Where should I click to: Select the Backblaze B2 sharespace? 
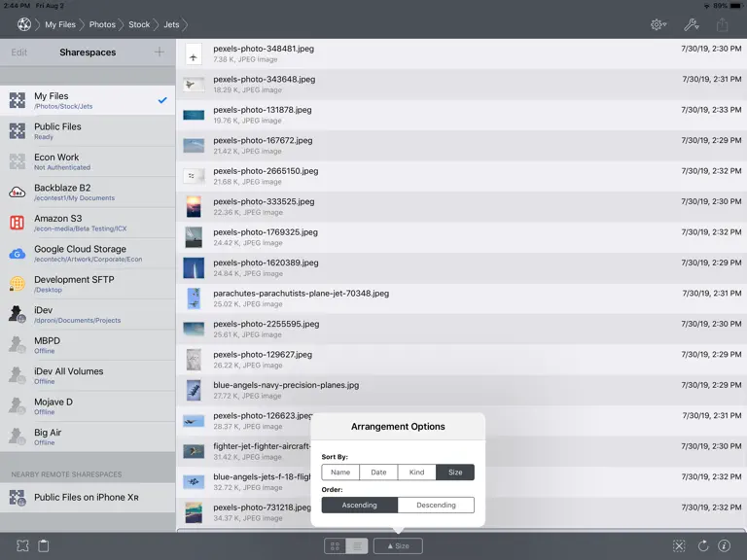click(x=88, y=192)
